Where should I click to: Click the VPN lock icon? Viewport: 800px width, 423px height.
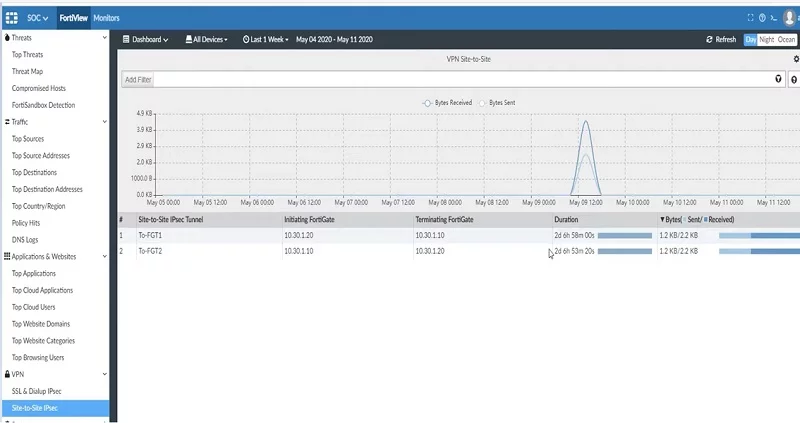tap(7, 374)
